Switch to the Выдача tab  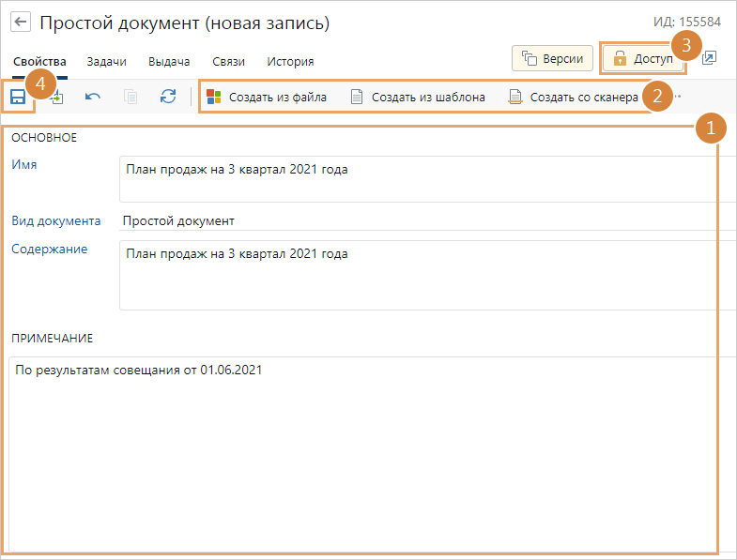(x=169, y=62)
